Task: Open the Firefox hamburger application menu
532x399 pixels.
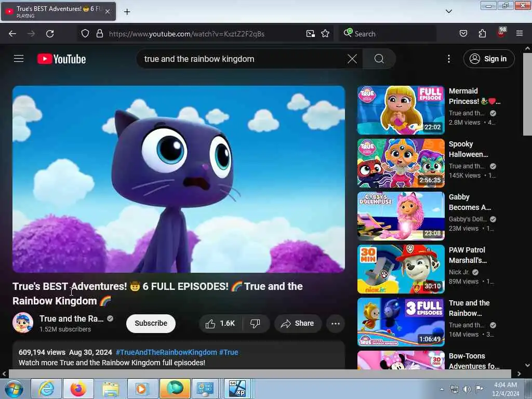Action: pyautogui.click(x=519, y=33)
